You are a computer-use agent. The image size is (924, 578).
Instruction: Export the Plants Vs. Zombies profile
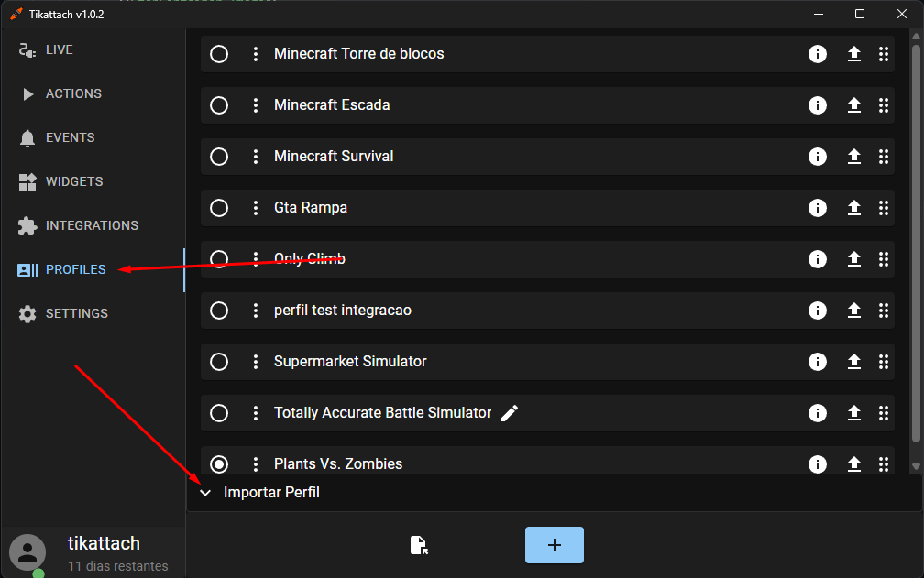tap(854, 464)
